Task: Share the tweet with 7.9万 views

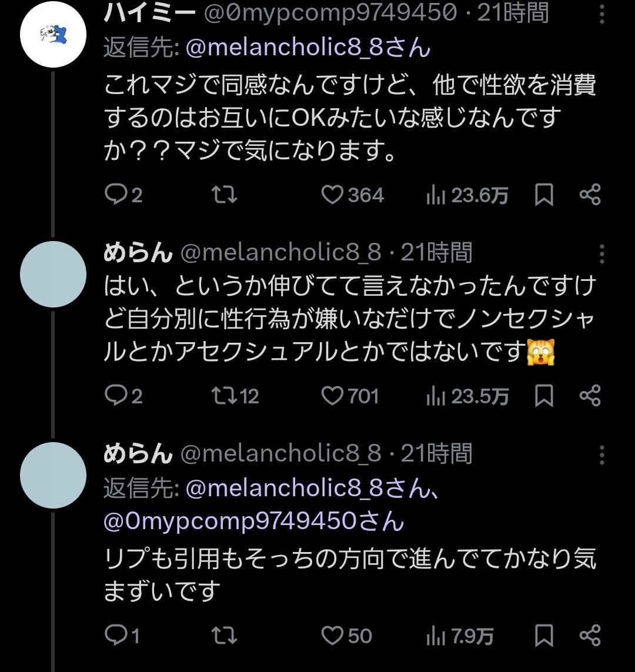Action: 590,635
